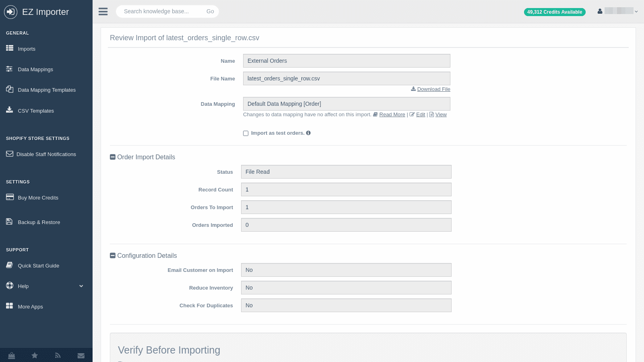The image size is (644, 362).
Task: Click the Edit data mapping link
Action: pyautogui.click(x=421, y=115)
